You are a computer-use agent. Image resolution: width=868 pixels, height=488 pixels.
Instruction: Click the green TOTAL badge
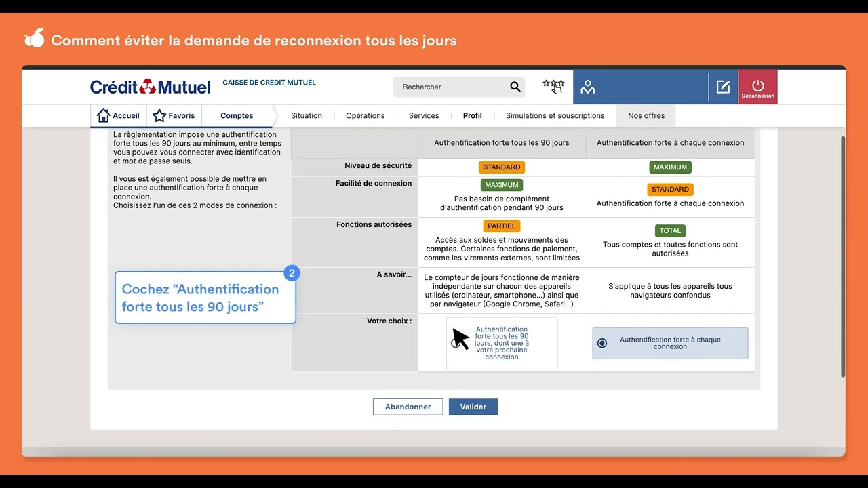670,231
